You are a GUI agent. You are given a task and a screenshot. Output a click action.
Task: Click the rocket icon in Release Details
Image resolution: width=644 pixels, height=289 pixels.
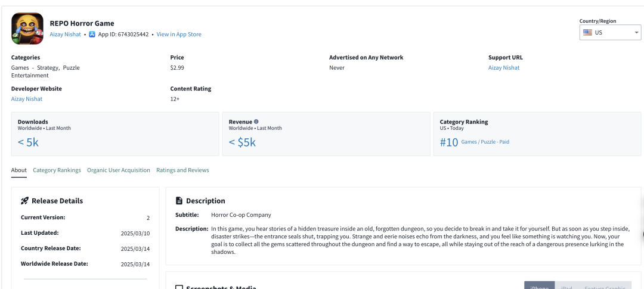click(24, 201)
